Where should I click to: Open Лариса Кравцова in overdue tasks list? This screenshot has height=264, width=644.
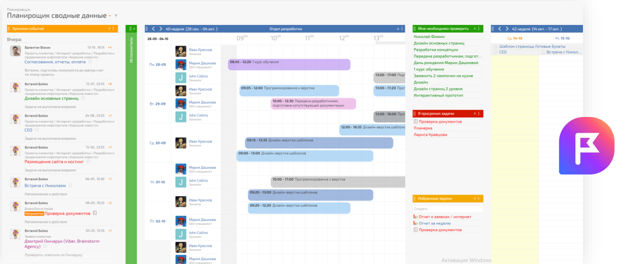point(430,135)
